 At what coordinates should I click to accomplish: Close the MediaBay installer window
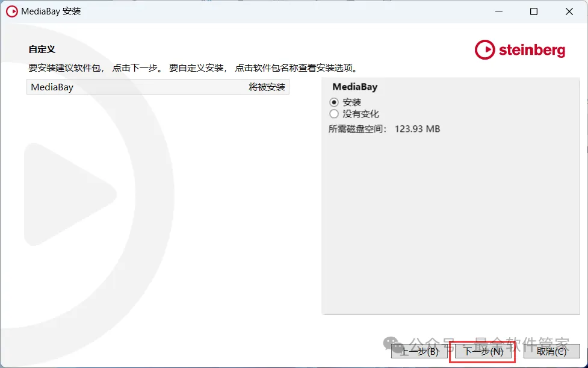coord(569,11)
